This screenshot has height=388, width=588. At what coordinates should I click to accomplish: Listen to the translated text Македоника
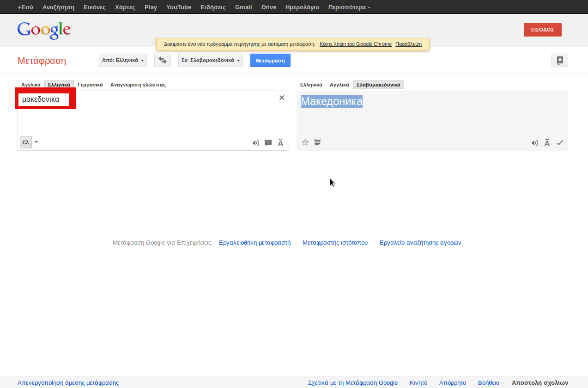pyautogui.click(x=534, y=143)
